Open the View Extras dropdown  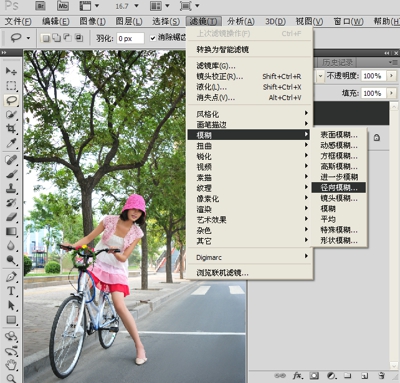click(x=97, y=6)
